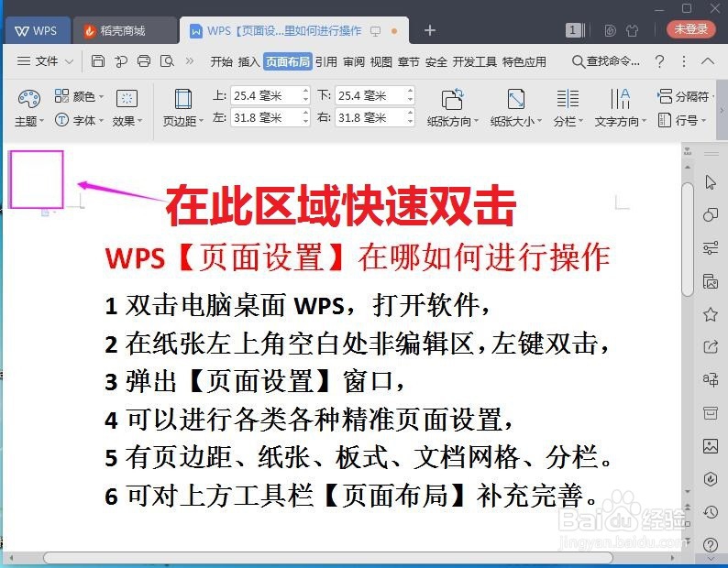Decrease the left margin with stepper

pyautogui.click(x=305, y=122)
